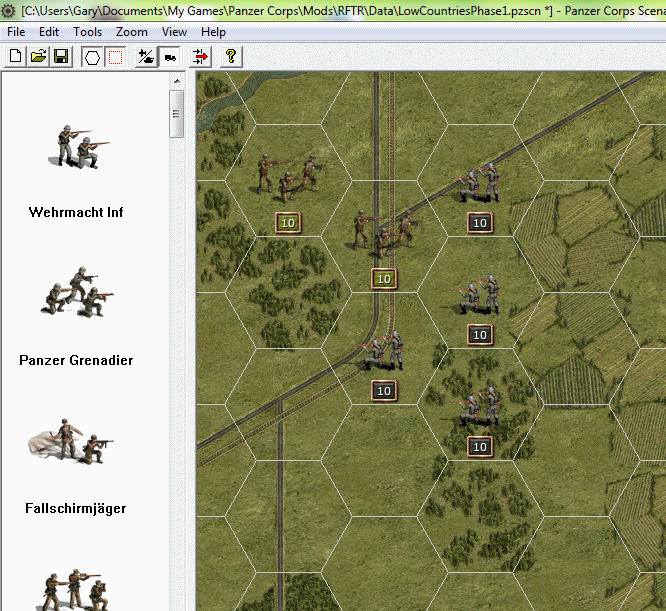Open the File menu
The height and width of the screenshot is (611, 666).
pos(17,32)
